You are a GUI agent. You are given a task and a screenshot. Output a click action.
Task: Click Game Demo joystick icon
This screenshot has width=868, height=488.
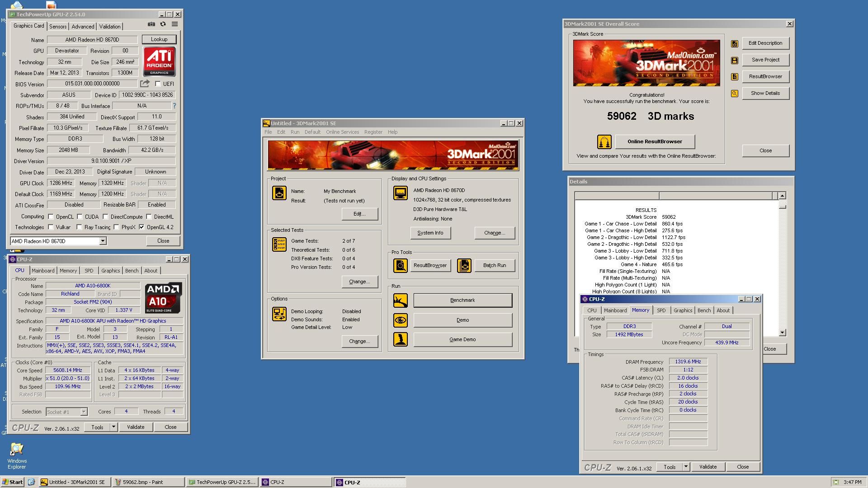click(400, 339)
